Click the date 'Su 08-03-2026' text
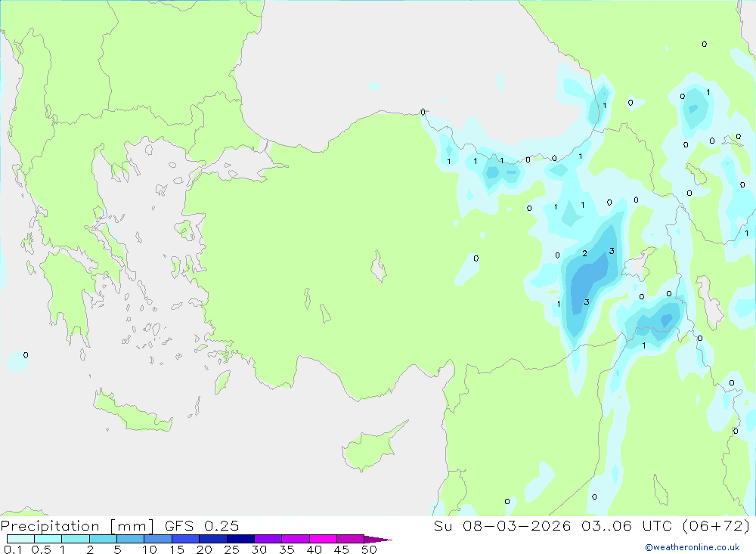This screenshot has width=756, height=554. (503, 526)
